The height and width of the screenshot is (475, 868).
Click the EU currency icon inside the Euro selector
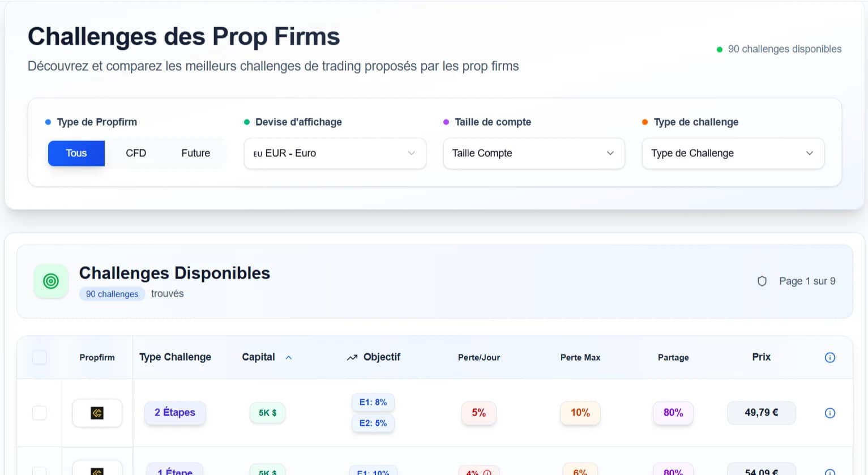(x=258, y=153)
